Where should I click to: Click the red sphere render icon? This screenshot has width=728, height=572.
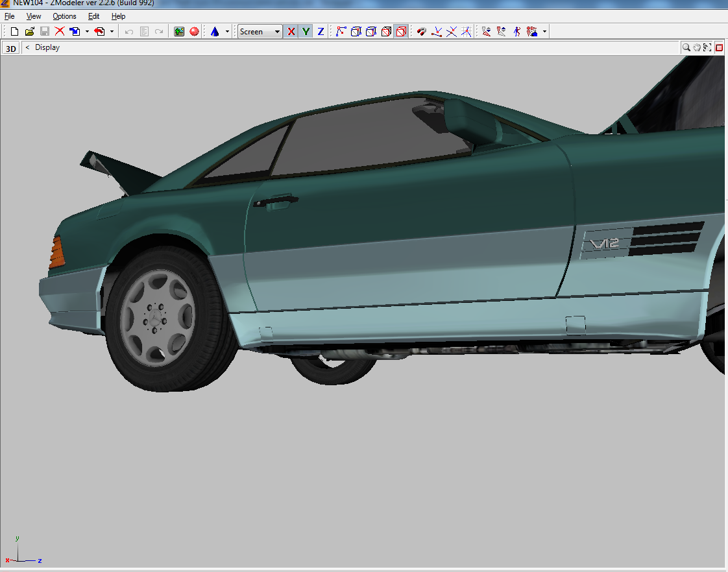(195, 31)
